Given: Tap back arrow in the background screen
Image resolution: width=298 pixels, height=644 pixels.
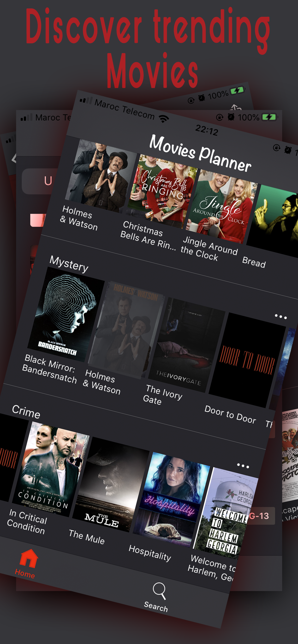Looking at the screenshot, I should 14,158.
